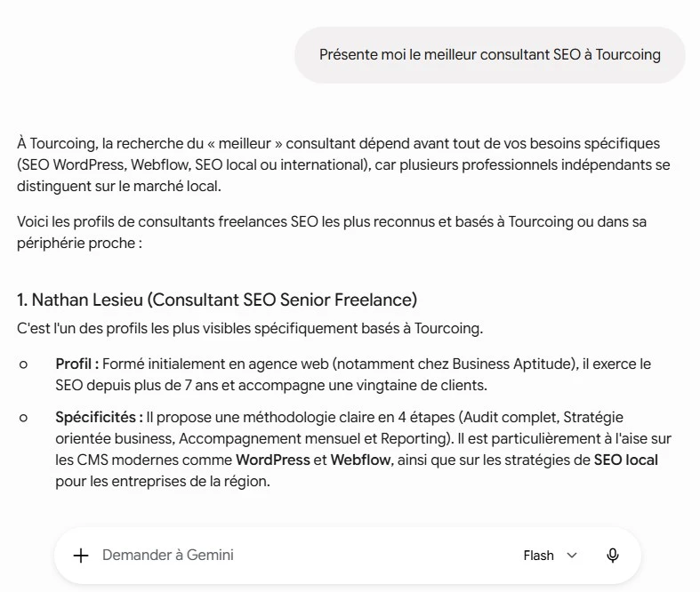Click the intro paragraph starting À Tourcoing
The image size is (700, 592).
click(343, 165)
